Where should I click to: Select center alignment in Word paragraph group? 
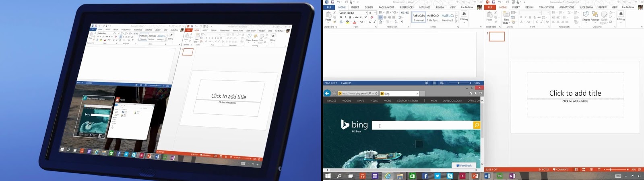pos(385,17)
